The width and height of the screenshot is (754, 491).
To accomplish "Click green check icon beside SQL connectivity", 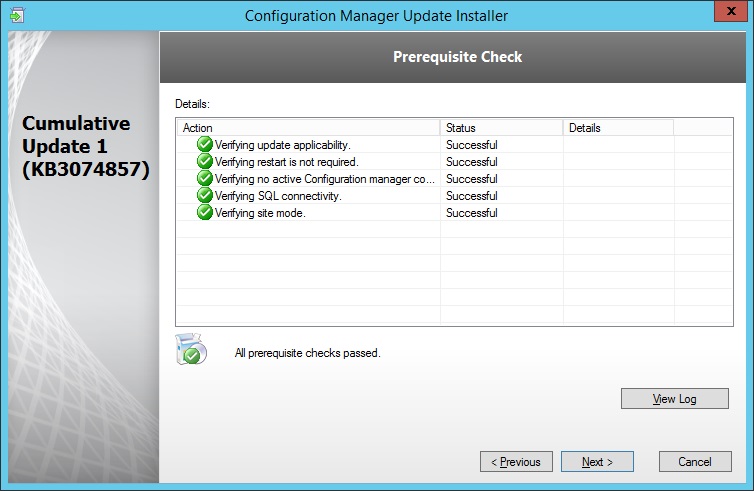I will (205, 196).
